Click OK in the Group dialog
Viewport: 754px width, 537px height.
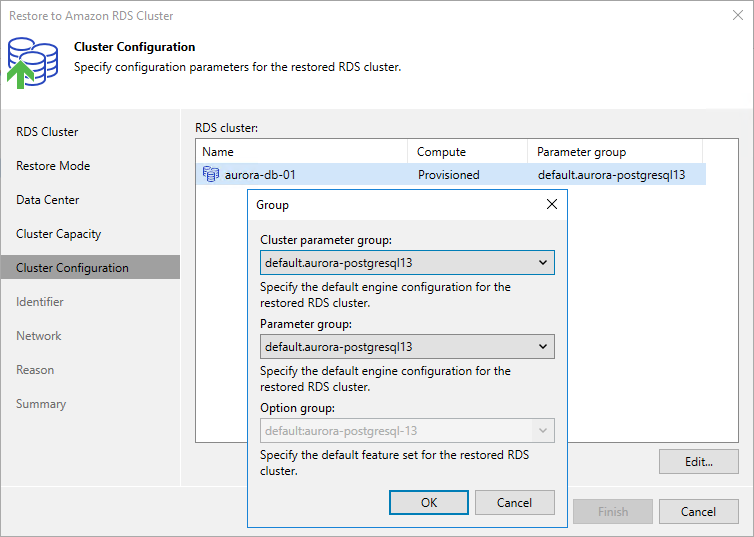tap(429, 502)
